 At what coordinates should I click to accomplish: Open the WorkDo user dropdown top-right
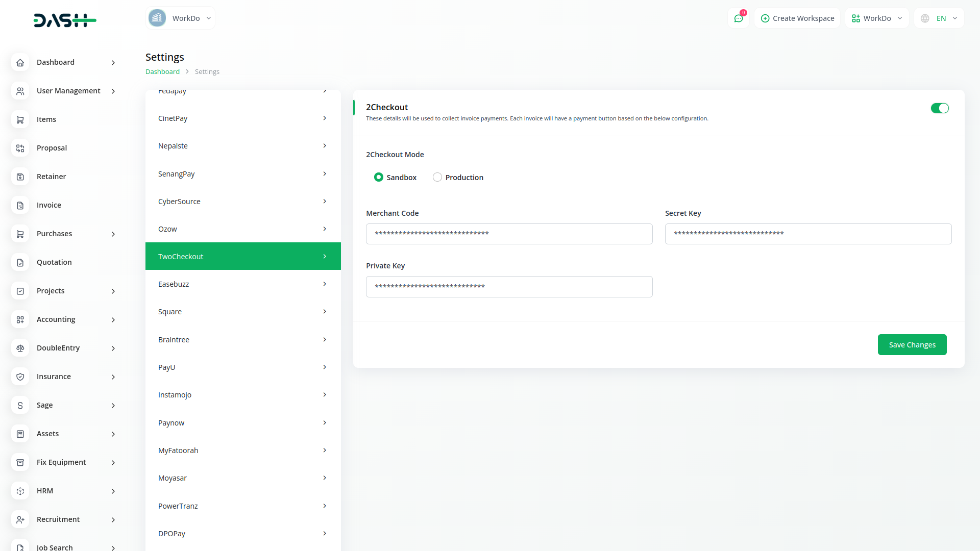pyautogui.click(x=877, y=18)
